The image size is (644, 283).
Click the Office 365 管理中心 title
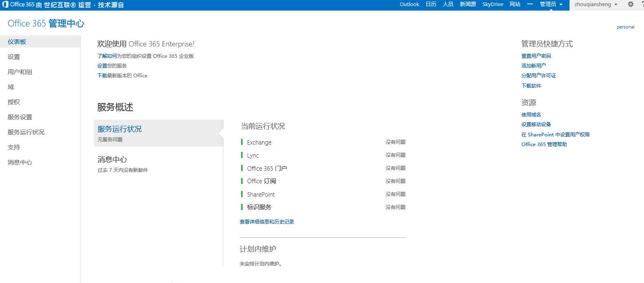pos(46,24)
